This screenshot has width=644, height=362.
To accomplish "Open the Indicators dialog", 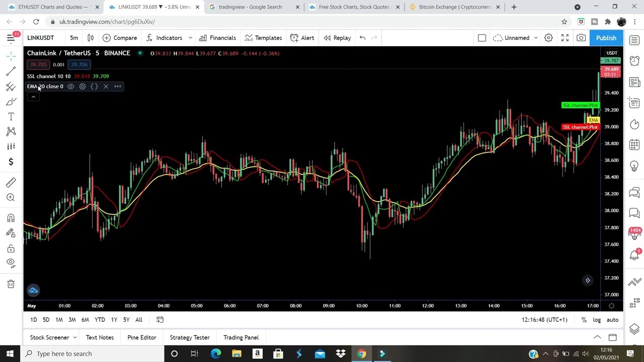I will (164, 38).
